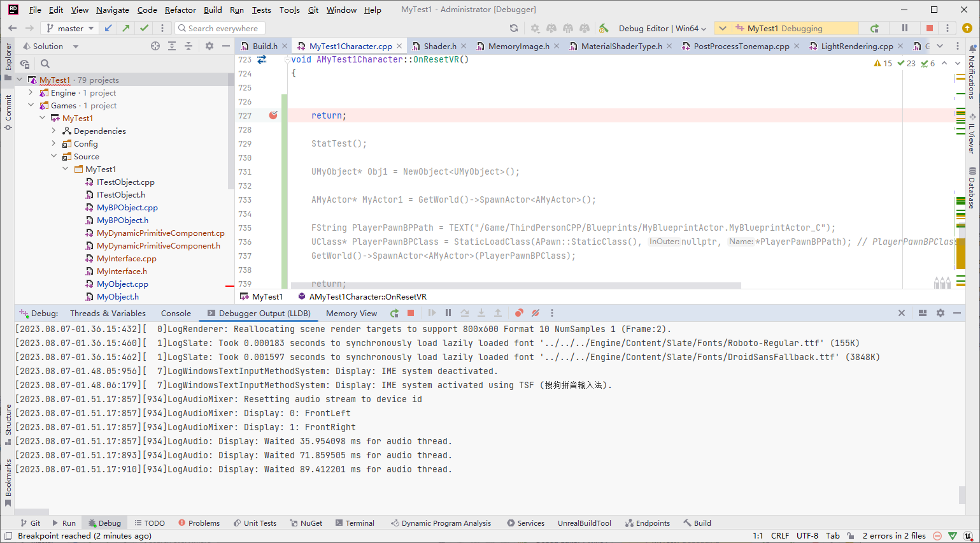
Task: Click the red Stop icon in Debug panel
Action: pyautogui.click(x=411, y=313)
